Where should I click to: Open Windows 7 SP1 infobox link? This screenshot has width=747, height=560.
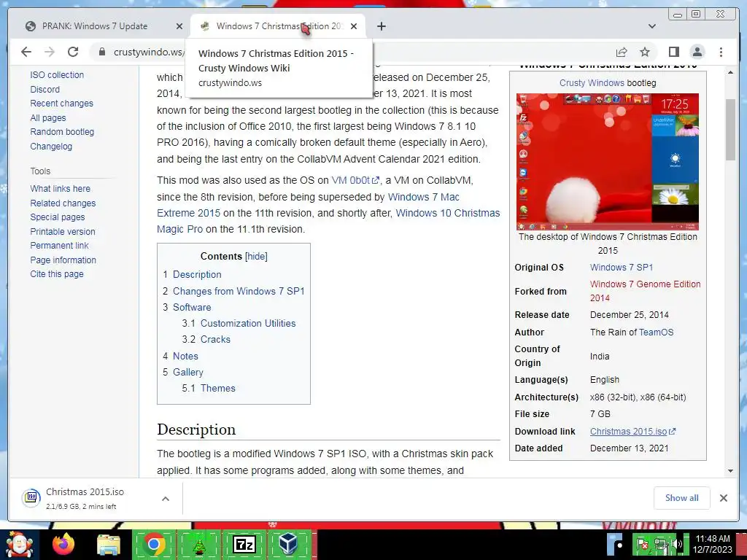(622, 267)
